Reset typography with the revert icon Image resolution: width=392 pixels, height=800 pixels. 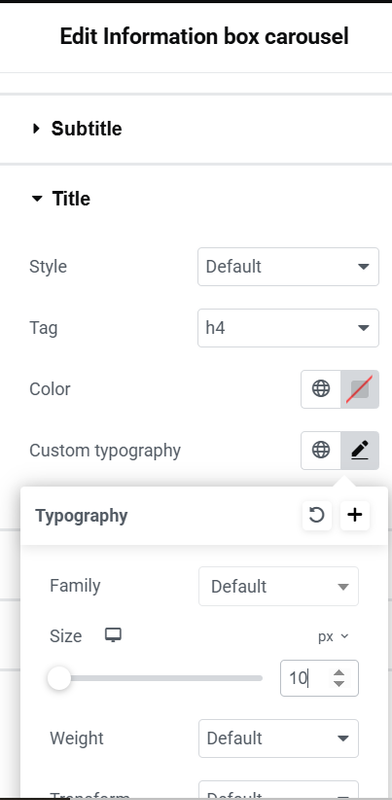click(x=317, y=515)
